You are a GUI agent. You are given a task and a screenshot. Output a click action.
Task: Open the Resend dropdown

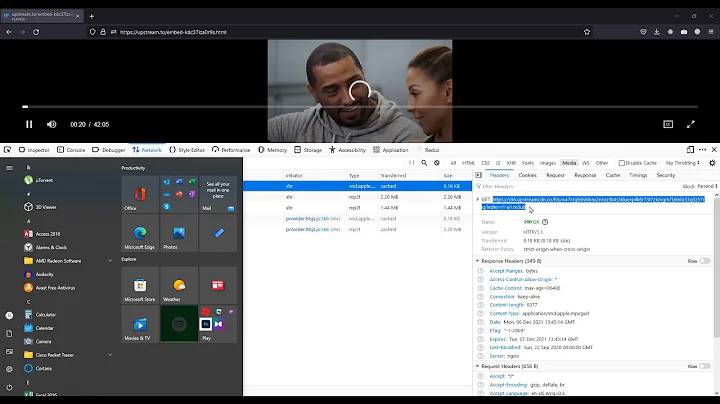[707, 186]
